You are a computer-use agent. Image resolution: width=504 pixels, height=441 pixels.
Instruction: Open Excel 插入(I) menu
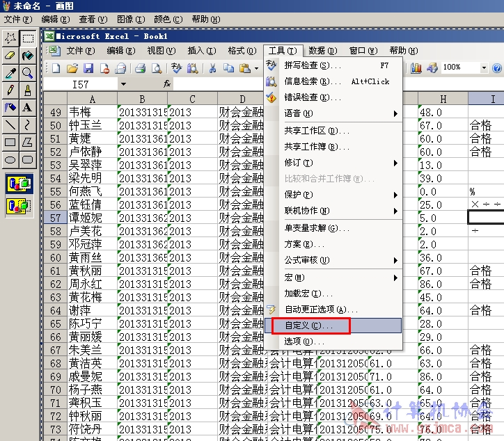tap(202, 51)
